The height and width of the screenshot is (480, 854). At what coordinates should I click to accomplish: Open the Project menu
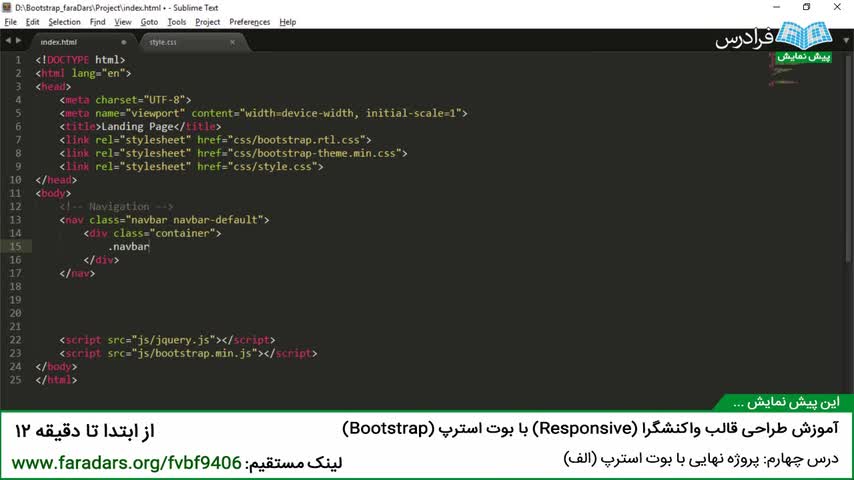click(x=208, y=22)
